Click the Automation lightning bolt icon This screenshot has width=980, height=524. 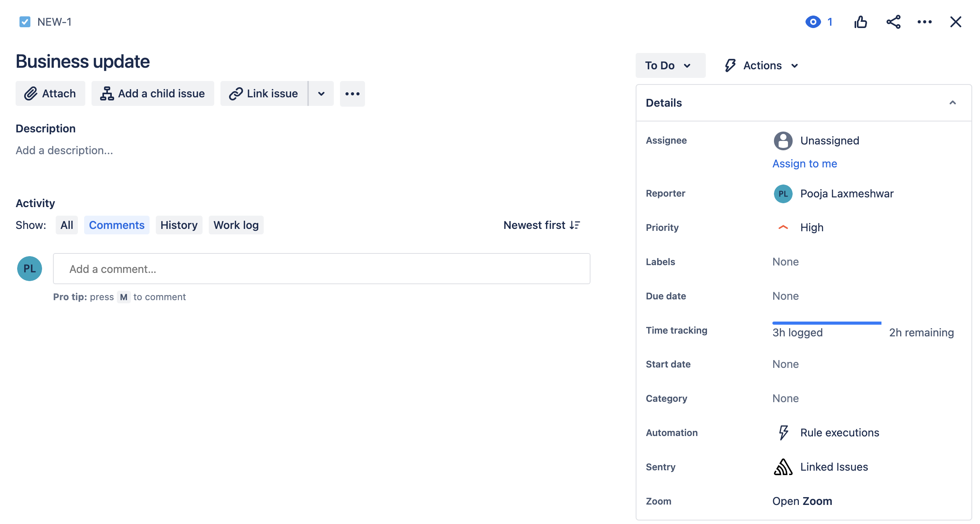(783, 432)
